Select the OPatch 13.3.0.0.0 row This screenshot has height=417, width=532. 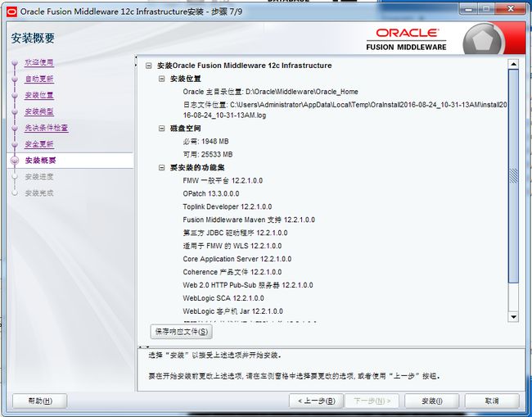[x=211, y=193]
